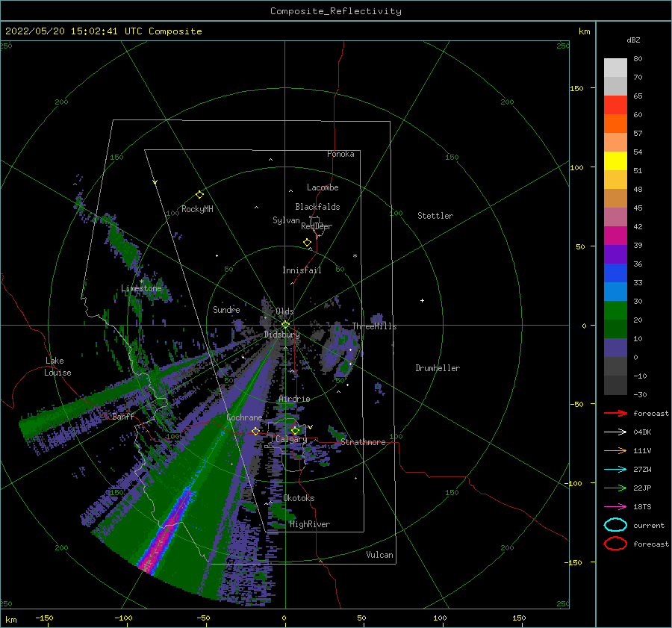Select the magenta 39-42 dBZ swatch
Image resolution: width=672 pixels, height=628 pixels.
click(x=615, y=235)
